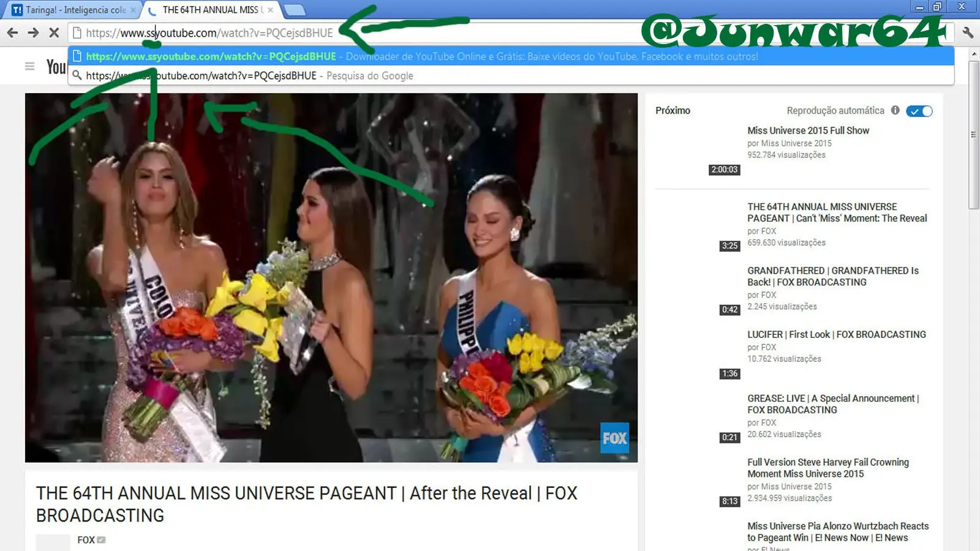The image size is (980, 551).
Task: Click the 8:13 duration badge
Action: [x=729, y=501]
